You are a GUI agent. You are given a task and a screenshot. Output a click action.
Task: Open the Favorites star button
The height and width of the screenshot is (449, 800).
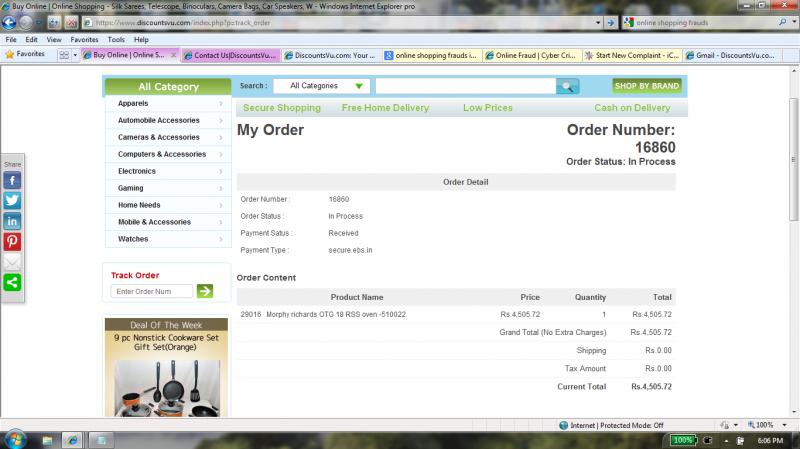(25, 54)
